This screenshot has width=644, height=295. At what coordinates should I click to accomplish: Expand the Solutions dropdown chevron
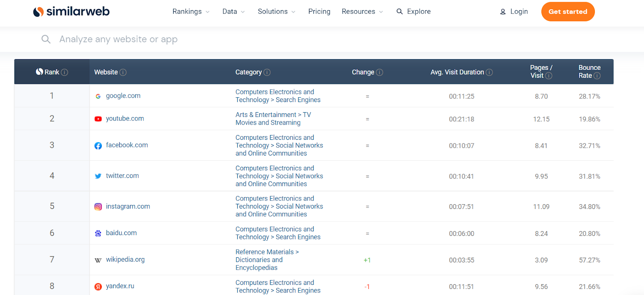click(x=293, y=12)
